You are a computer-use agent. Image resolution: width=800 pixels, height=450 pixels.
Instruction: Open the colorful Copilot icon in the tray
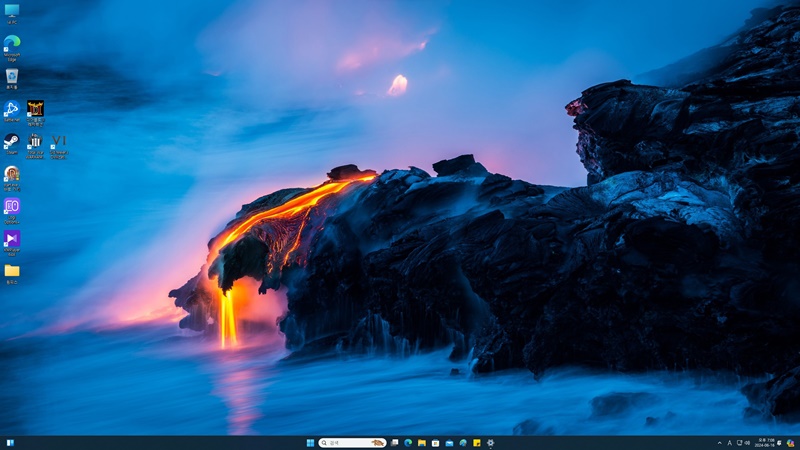point(790,443)
